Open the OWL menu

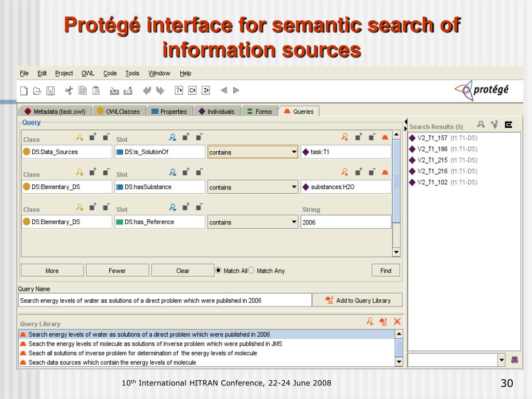pos(88,73)
